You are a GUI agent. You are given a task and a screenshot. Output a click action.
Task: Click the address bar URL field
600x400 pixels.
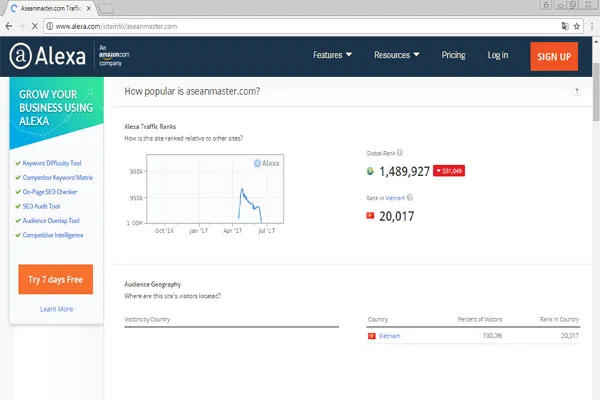[306, 26]
